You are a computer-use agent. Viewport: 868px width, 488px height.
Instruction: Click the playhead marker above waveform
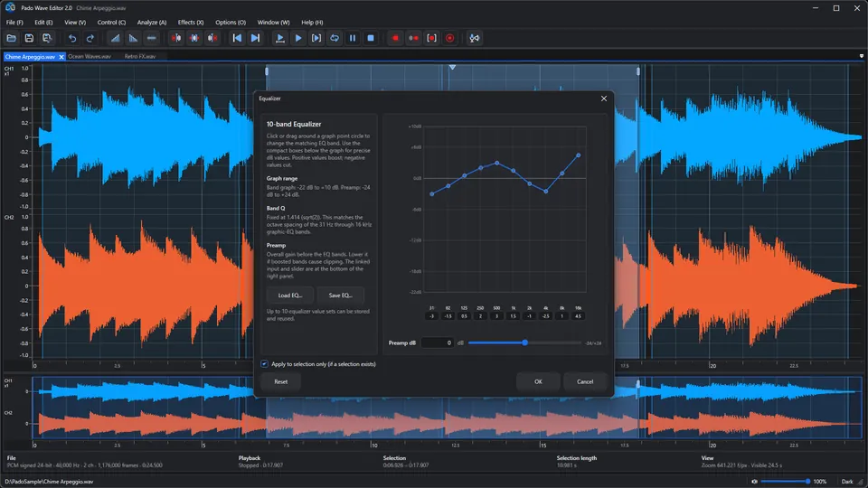[x=452, y=67]
